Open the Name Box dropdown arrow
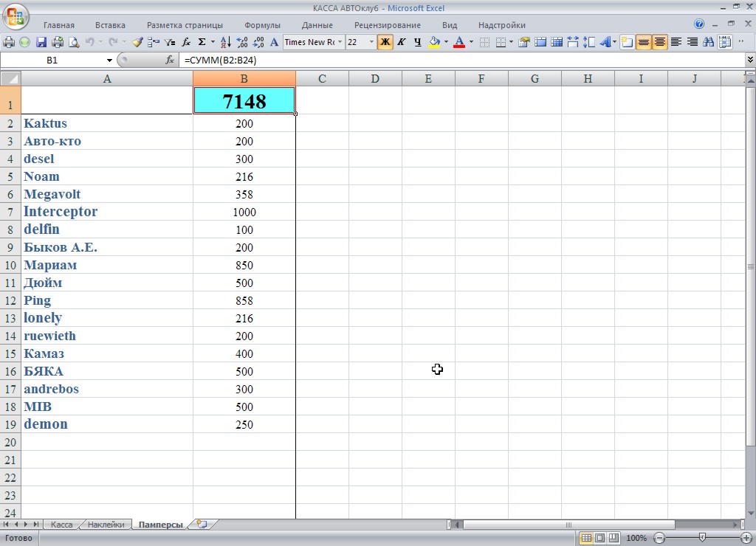Viewport: 756px width, 546px height. pyautogui.click(x=109, y=61)
